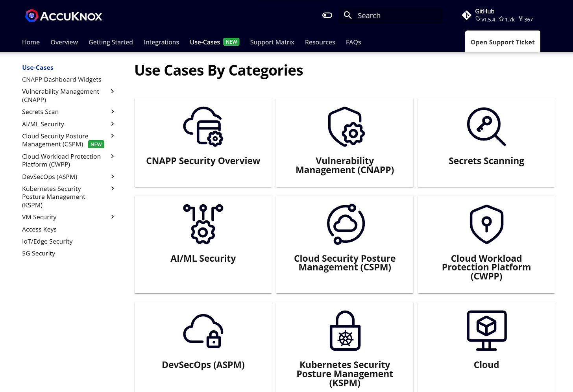This screenshot has height=392, width=573.
Task: Click Cloud monitor cube icon
Action: point(486,331)
